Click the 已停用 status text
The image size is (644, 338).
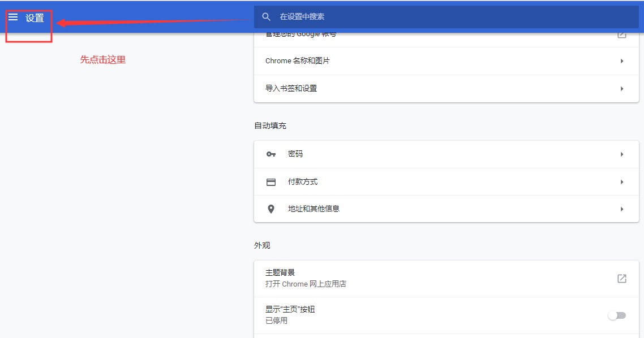276,321
